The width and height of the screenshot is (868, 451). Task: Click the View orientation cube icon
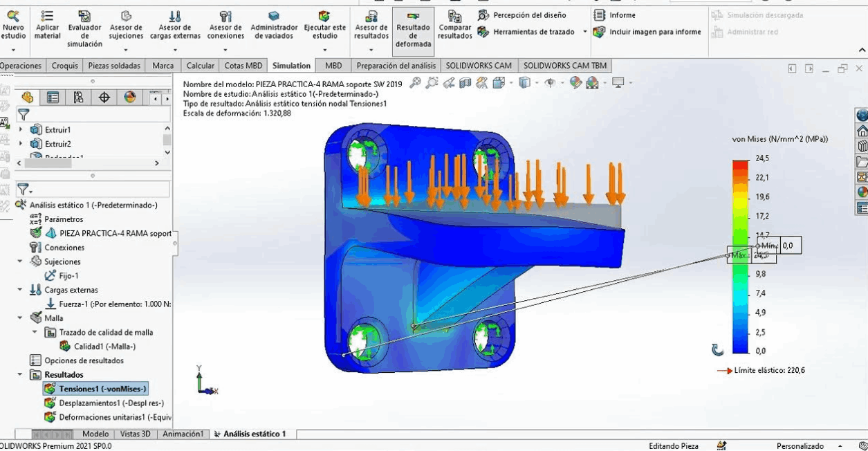[x=499, y=83]
